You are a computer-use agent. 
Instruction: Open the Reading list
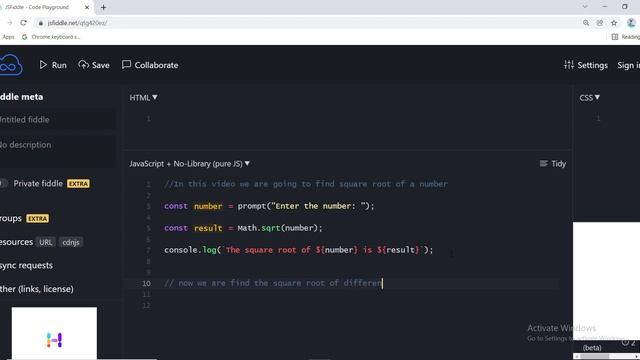tap(626, 37)
